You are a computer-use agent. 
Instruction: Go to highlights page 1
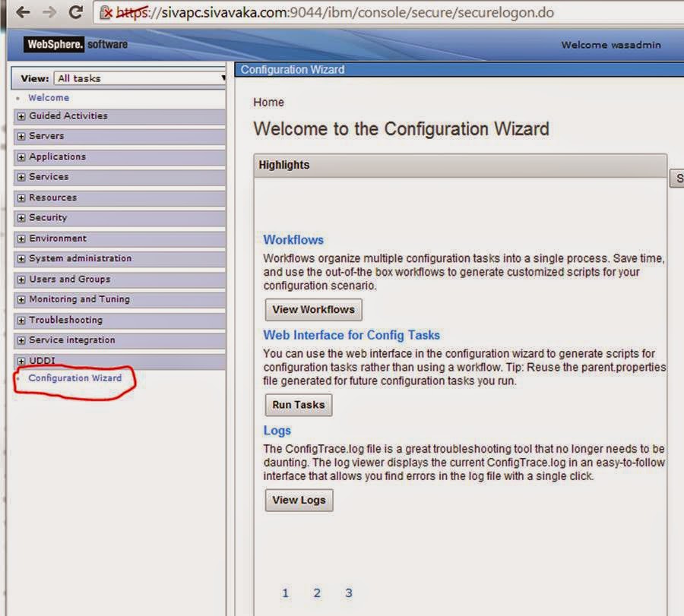(x=285, y=593)
